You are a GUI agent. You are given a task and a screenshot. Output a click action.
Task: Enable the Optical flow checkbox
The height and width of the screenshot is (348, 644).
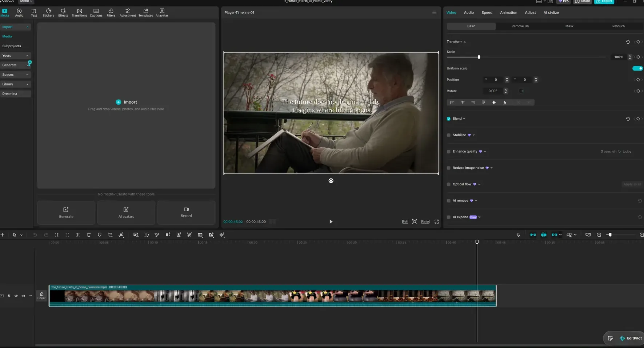(448, 184)
